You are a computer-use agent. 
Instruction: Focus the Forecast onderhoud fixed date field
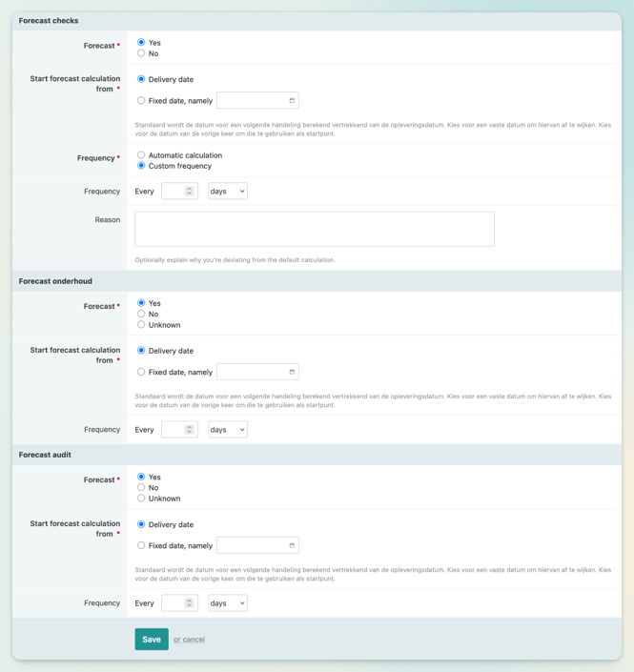point(251,372)
